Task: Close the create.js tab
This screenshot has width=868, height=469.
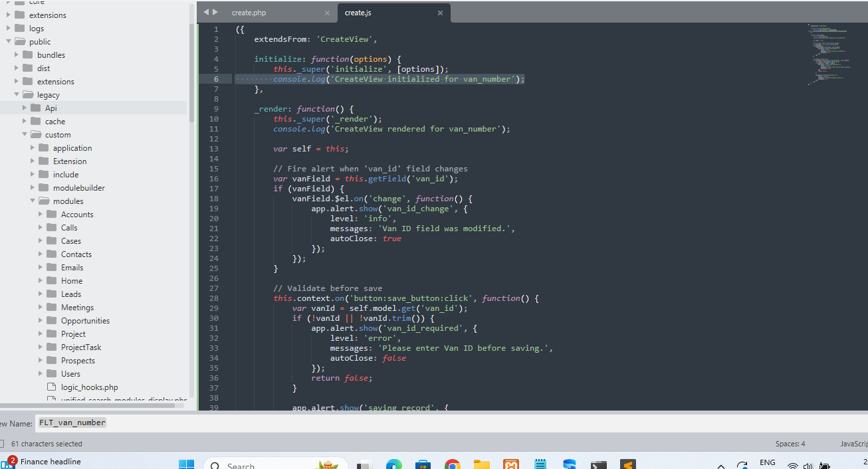Action: coord(440,13)
